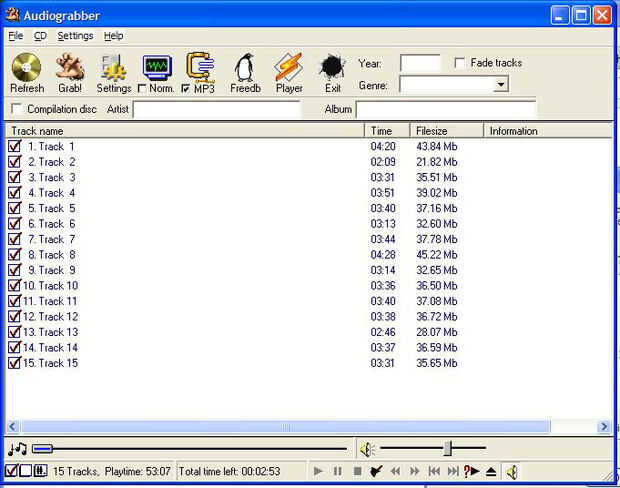
Task: Uncheck the MP3 checkbox
Action: (x=185, y=89)
